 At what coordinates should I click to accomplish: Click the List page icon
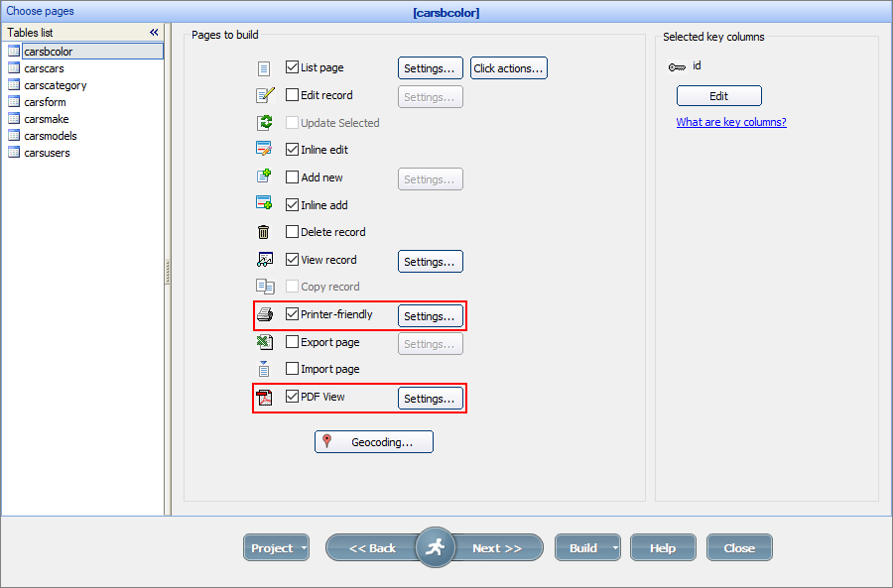(263, 67)
